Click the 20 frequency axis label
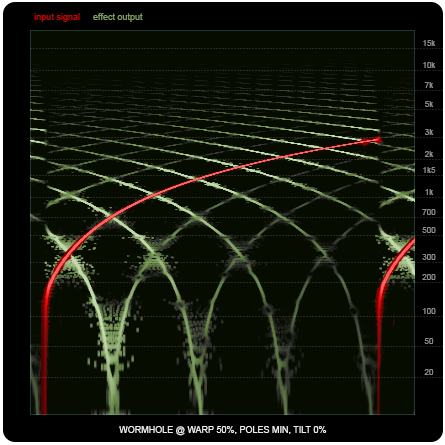Image resolution: width=445 pixels, height=445 pixels. click(x=429, y=372)
